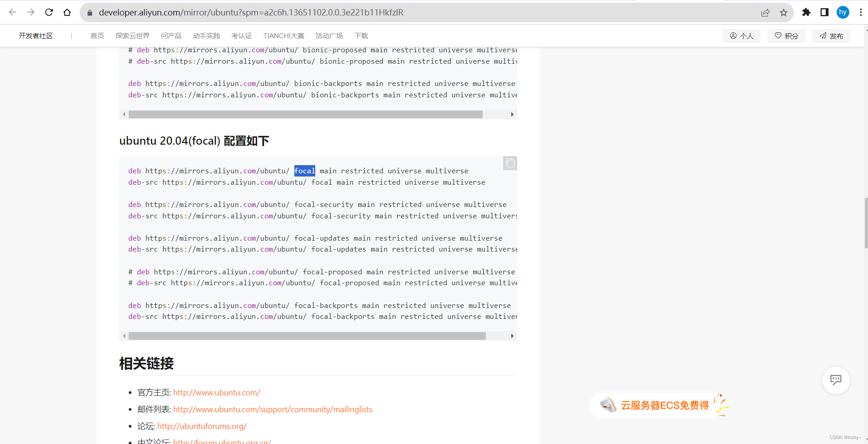The image size is (868, 444).
Task: Open 活动广场 menu
Action: [x=329, y=36]
